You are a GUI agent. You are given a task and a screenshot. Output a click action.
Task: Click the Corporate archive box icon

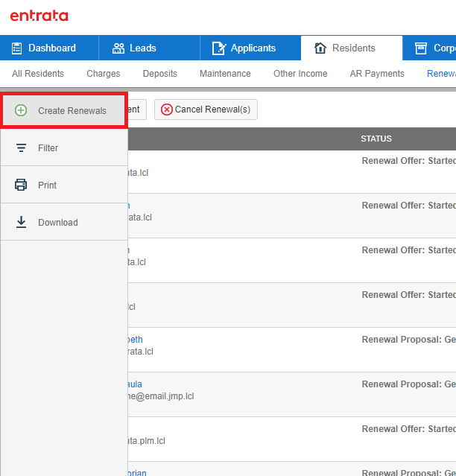pos(421,48)
